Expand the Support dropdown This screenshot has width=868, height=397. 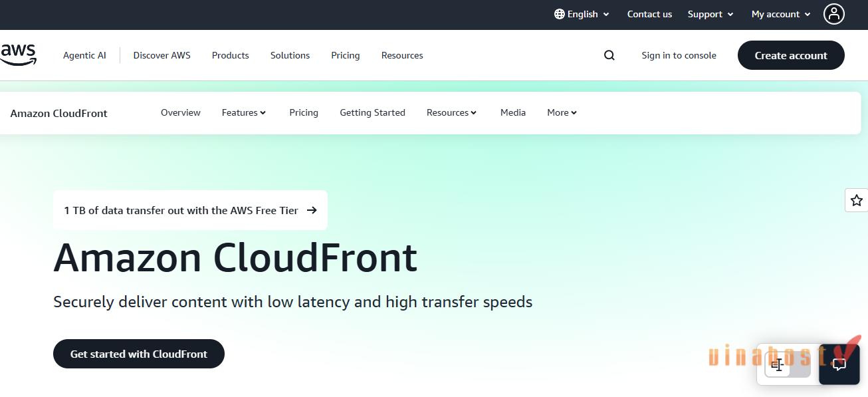(710, 14)
